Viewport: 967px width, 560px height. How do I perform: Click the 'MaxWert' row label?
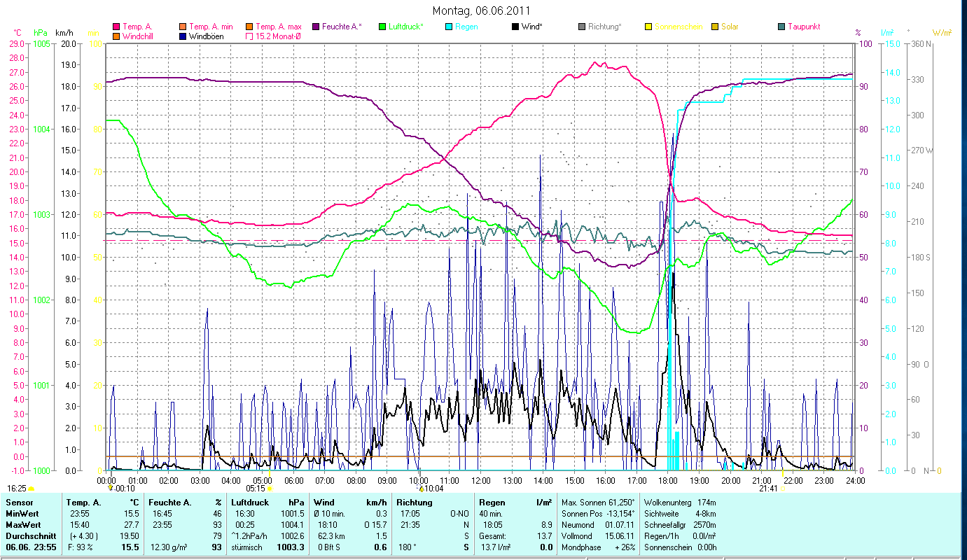pyautogui.click(x=23, y=524)
